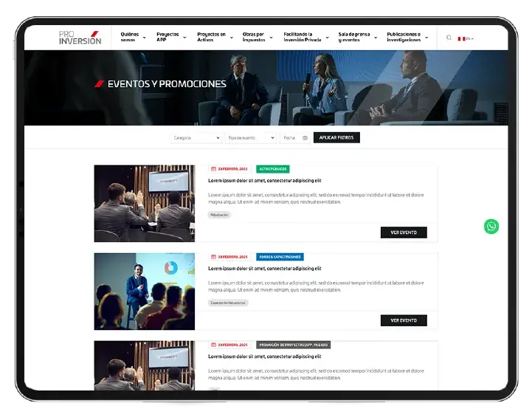Viewport: 532px width, 420px height.
Task: Open the Quiénes somos menu
Action: coord(130,37)
